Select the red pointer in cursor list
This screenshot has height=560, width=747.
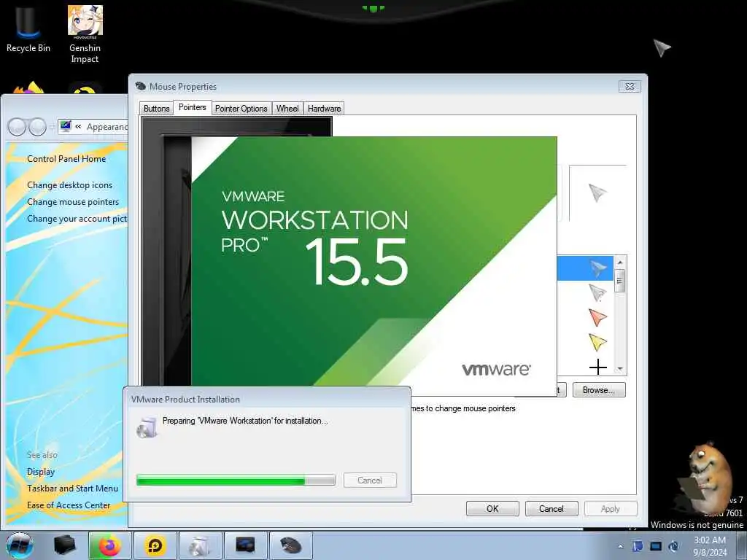597,316
